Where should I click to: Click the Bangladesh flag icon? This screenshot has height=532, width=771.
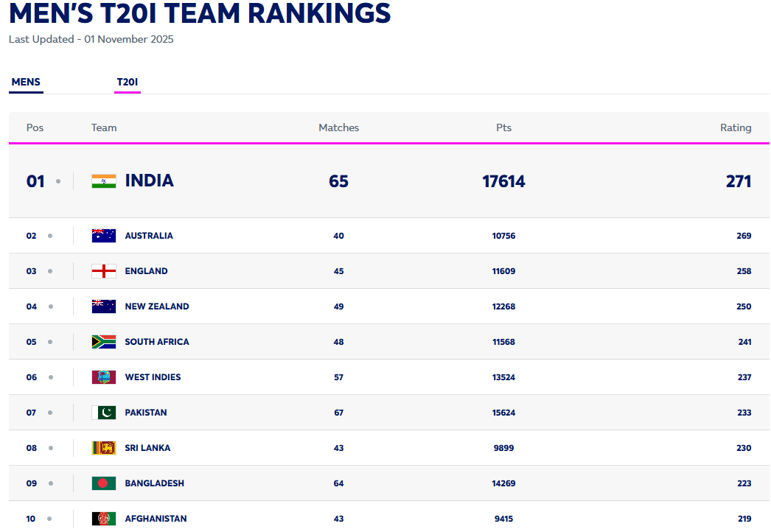click(x=104, y=483)
